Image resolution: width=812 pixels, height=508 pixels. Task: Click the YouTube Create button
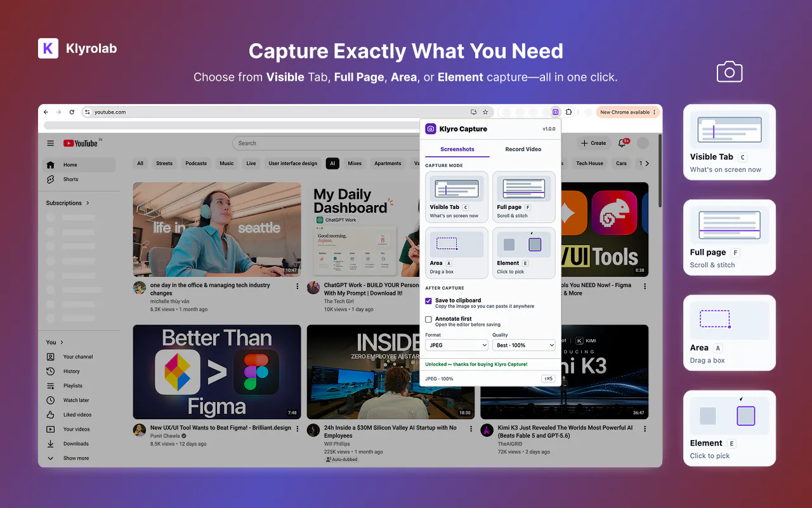coord(594,144)
